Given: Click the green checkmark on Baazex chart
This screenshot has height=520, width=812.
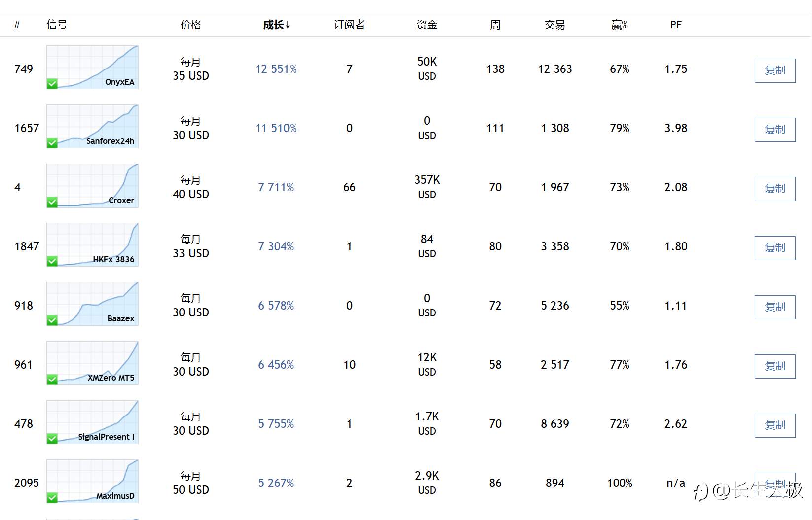Looking at the screenshot, I should 52,320.
